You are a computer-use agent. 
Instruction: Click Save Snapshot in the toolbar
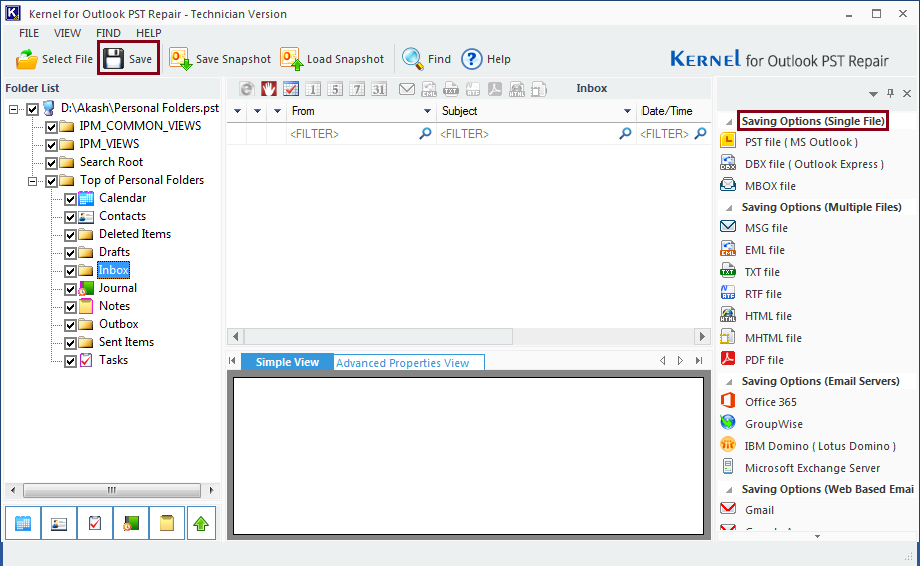click(x=220, y=59)
